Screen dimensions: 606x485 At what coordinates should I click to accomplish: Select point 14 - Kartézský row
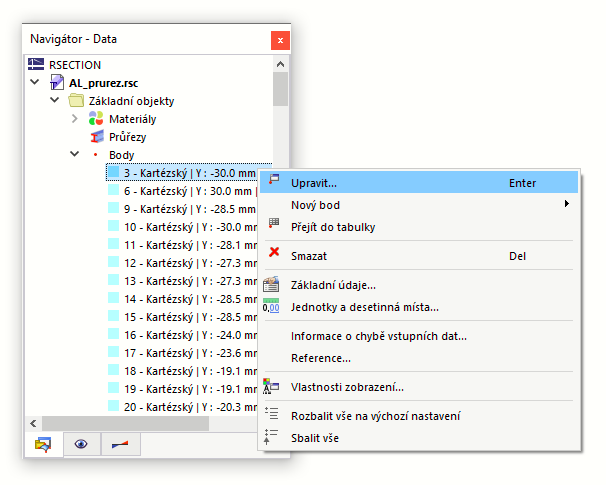coord(182,299)
